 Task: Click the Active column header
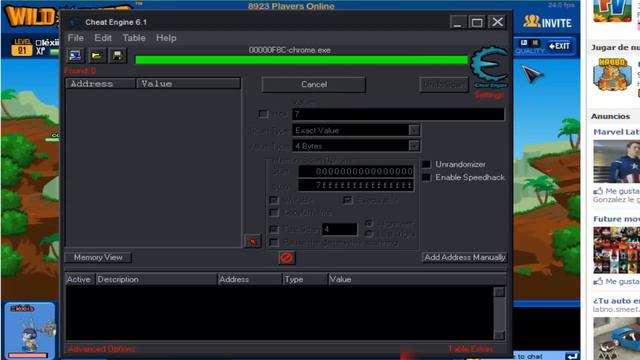click(x=79, y=280)
